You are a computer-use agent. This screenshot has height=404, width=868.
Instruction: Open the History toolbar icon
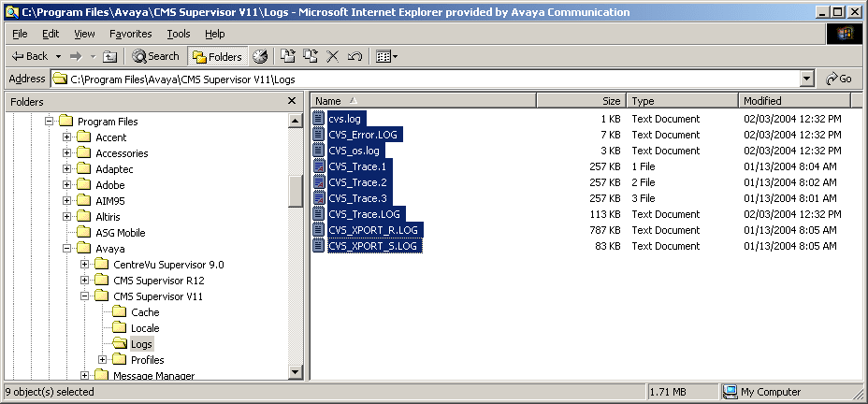coord(260,56)
